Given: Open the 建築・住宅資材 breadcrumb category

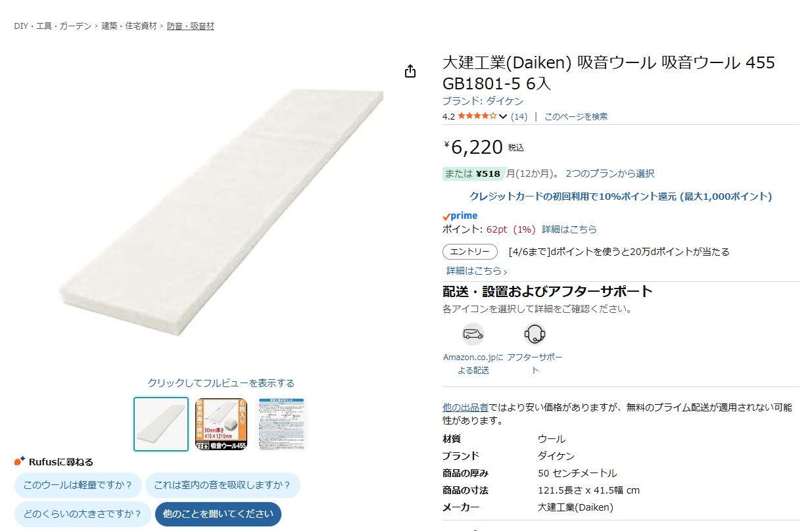Looking at the screenshot, I should 129,26.
